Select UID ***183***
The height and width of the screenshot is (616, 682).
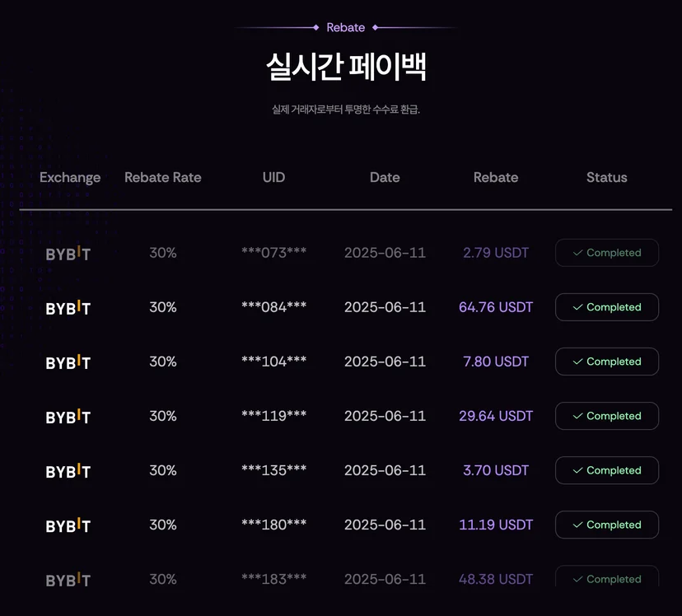274,578
